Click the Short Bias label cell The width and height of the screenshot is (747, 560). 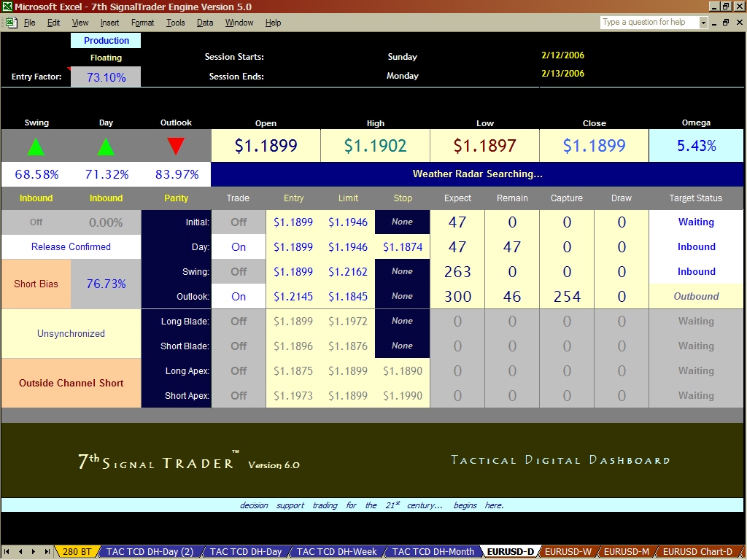point(36,284)
